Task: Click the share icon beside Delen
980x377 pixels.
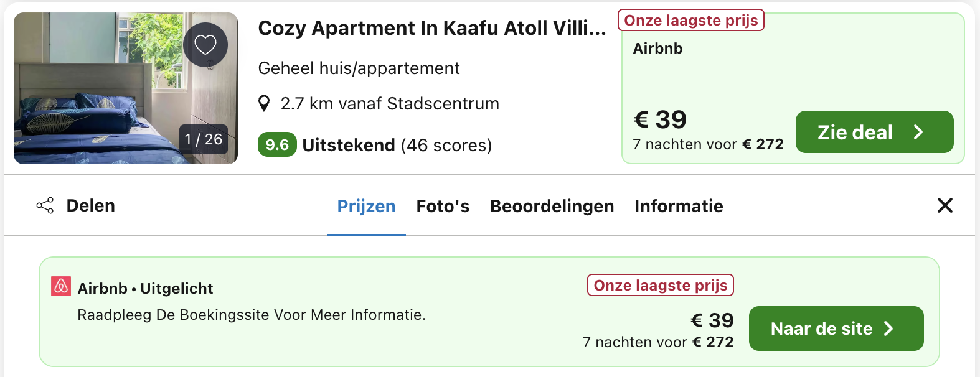Action: click(45, 206)
